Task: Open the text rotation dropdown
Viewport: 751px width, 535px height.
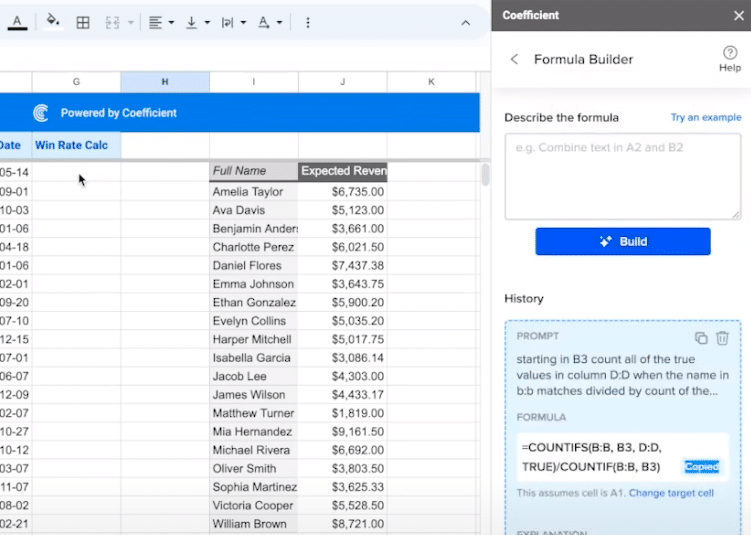Action: pyautogui.click(x=270, y=22)
